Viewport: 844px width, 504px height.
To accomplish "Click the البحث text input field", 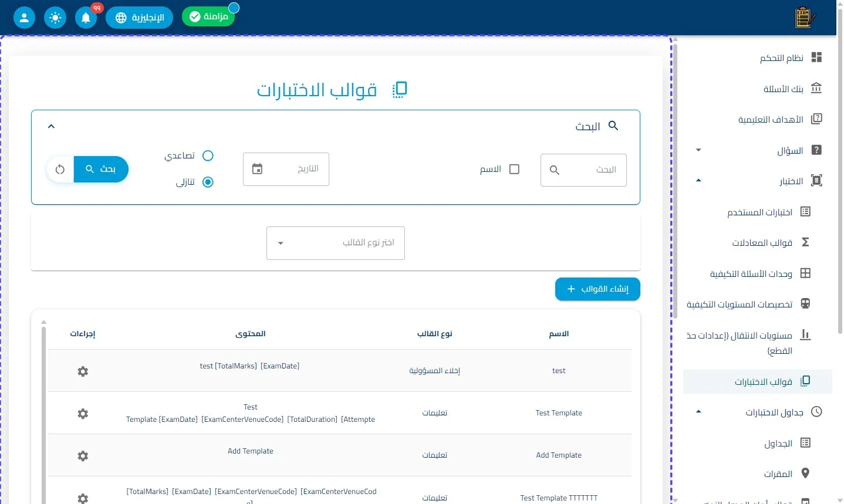I will (x=583, y=170).
